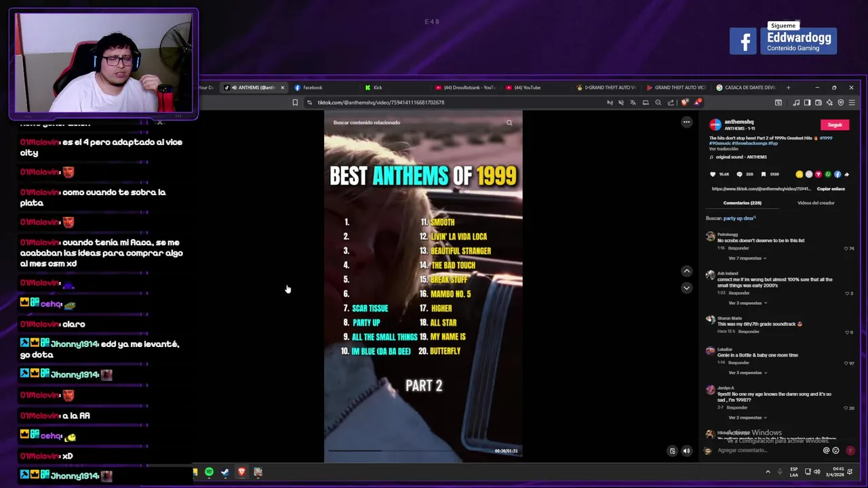Open Brave Shields lion icon
868x488 pixels.
(x=684, y=102)
